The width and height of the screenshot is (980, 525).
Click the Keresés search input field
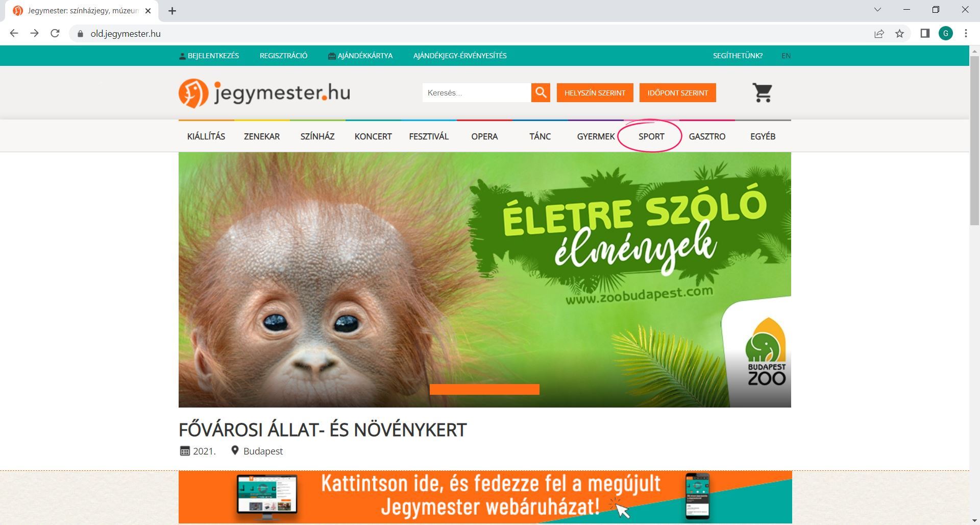[476, 93]
